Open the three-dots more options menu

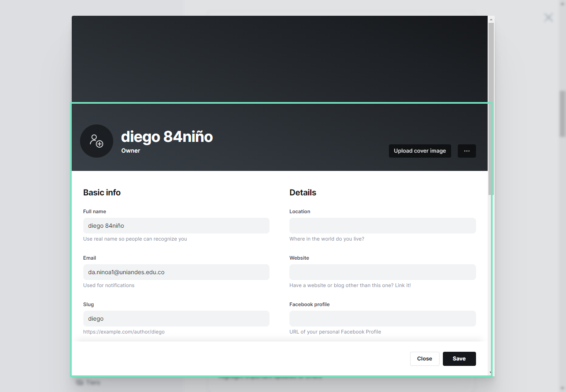pyautogui.click(x=467, y=151)
